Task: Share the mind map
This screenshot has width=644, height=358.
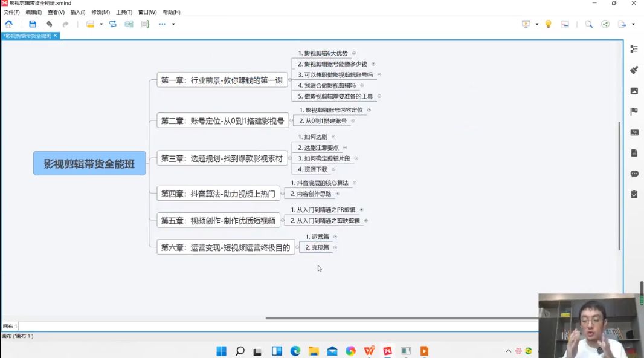Action: 605,24
